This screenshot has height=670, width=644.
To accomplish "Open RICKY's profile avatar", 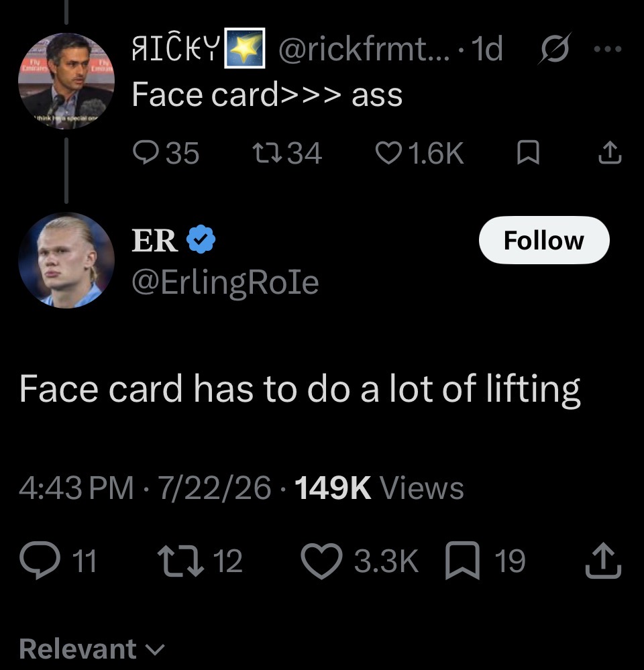I will point(66,80).
